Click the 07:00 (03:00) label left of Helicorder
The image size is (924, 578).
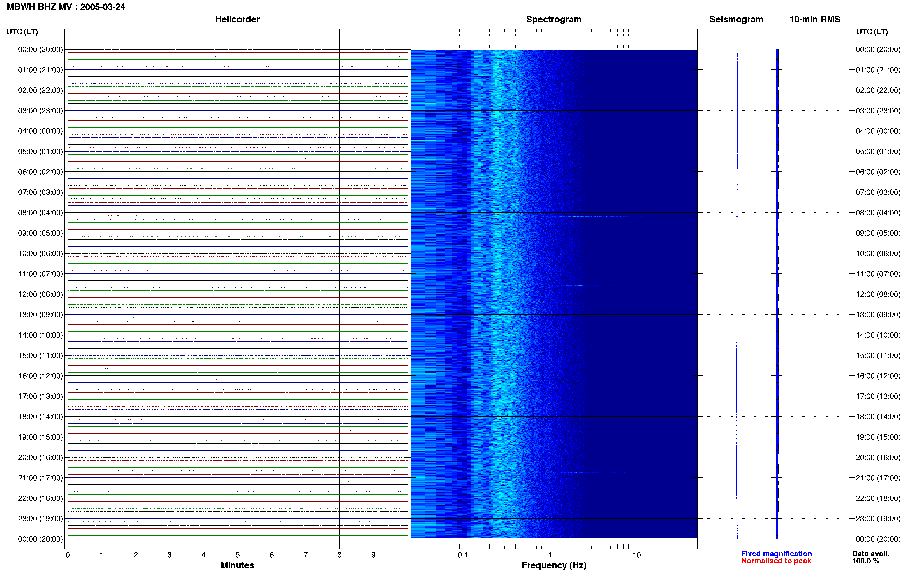41,192
